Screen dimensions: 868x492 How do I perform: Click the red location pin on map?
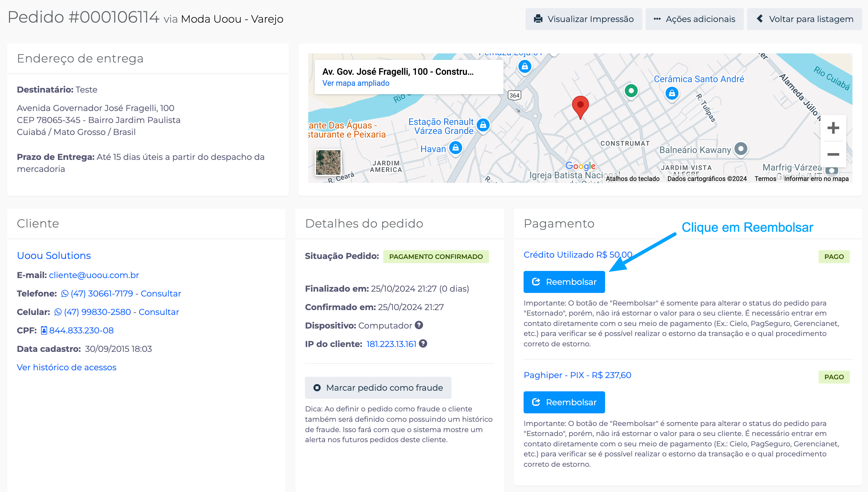[580, 106]
